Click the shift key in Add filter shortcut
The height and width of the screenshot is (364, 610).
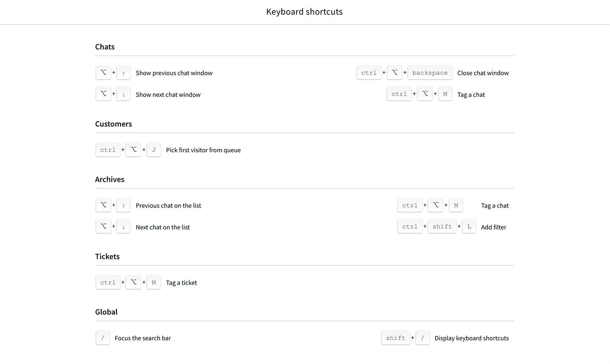[442, 226]
